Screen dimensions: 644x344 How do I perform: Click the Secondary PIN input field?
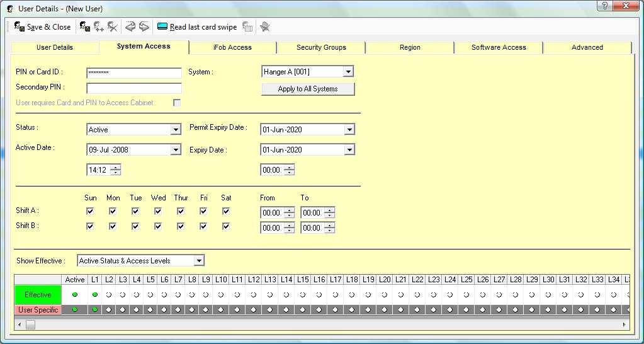134,88
